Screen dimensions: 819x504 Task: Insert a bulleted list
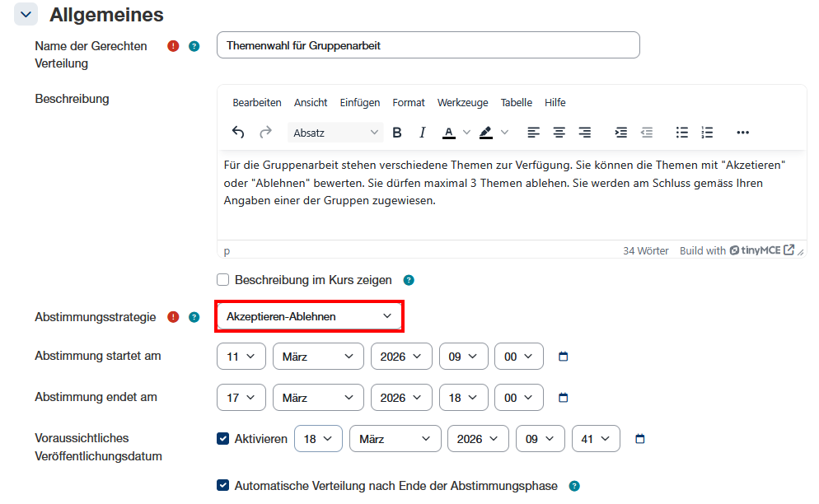[x=681, y=133]
